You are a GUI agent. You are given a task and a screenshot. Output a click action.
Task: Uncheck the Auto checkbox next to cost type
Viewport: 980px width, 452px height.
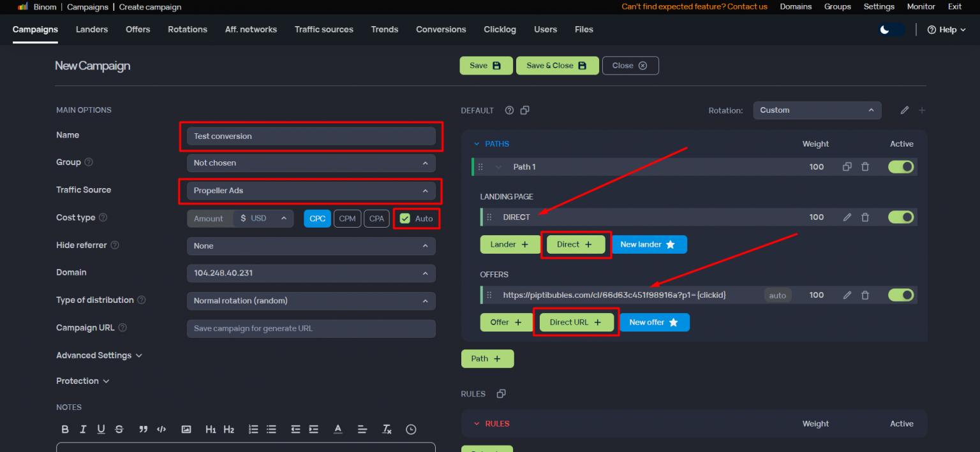[406, 218]
